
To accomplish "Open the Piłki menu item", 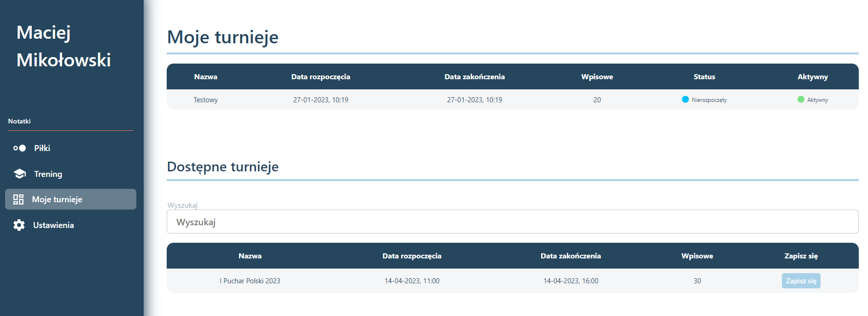I will click(42, 148).
